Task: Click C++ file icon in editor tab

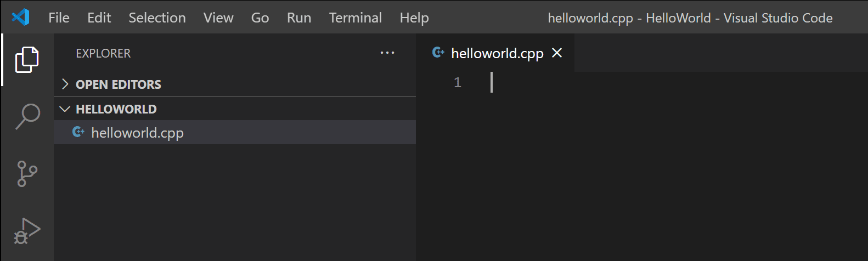Action: coord(438,53)
